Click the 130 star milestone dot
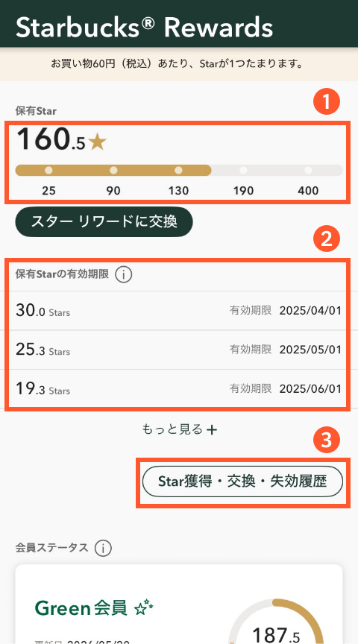The image size is (358, 644). (178, 170)
